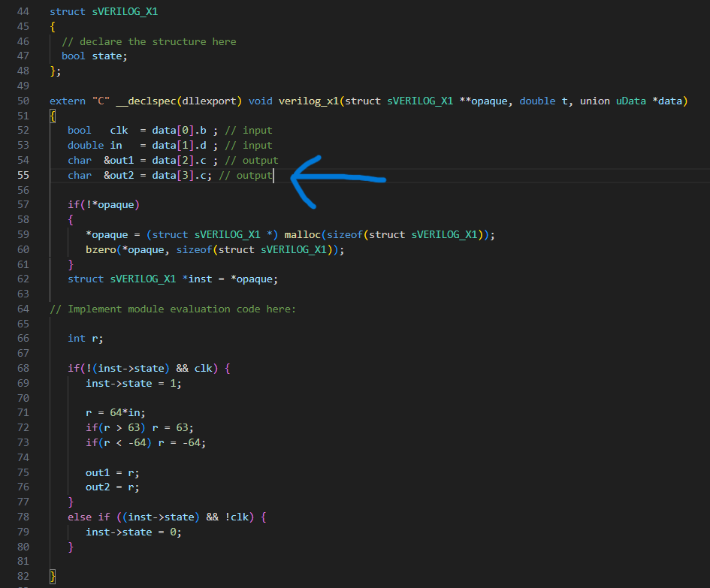Click 'inst->state = 1;' line
The width and height of the screenshot is (710, 588).
click(134, 383)
